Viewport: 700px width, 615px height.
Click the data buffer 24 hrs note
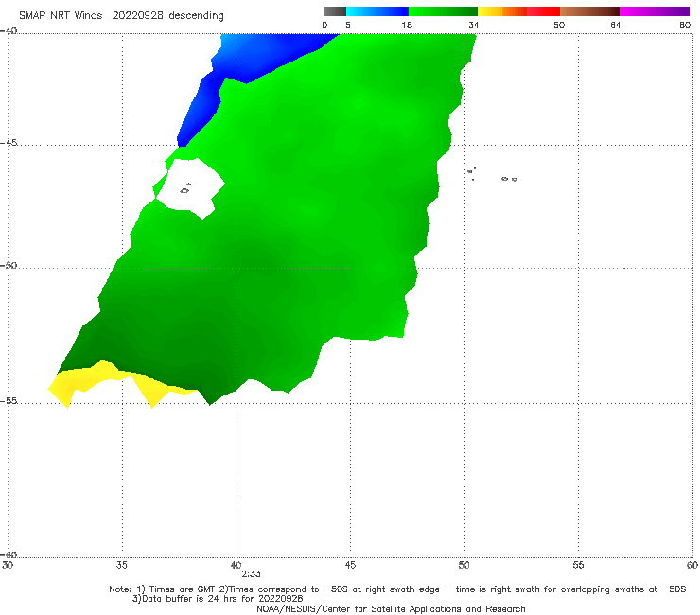tap(218, 599)
